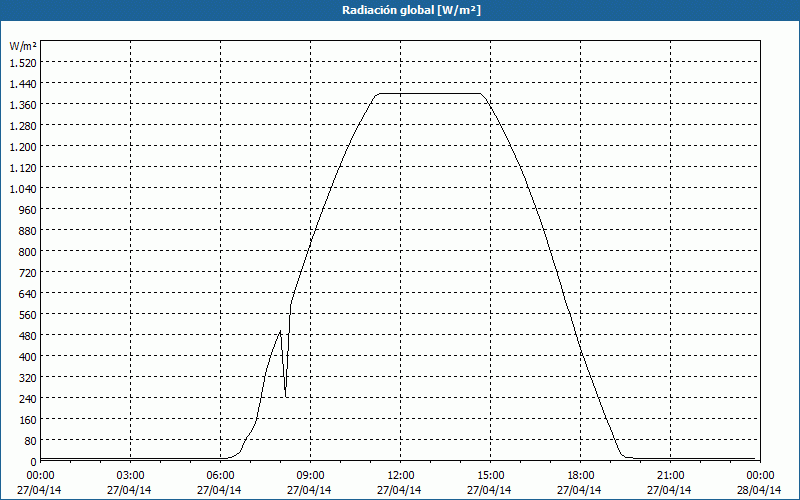Click the W/m² axis unit label
800x500 pixels.
23,46
